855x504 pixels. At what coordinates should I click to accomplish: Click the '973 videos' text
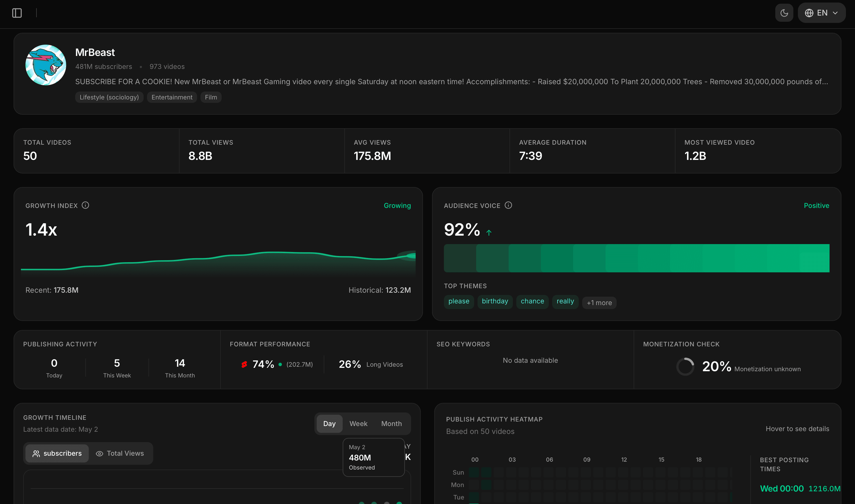pyautogui.click(x=167, y=67)
